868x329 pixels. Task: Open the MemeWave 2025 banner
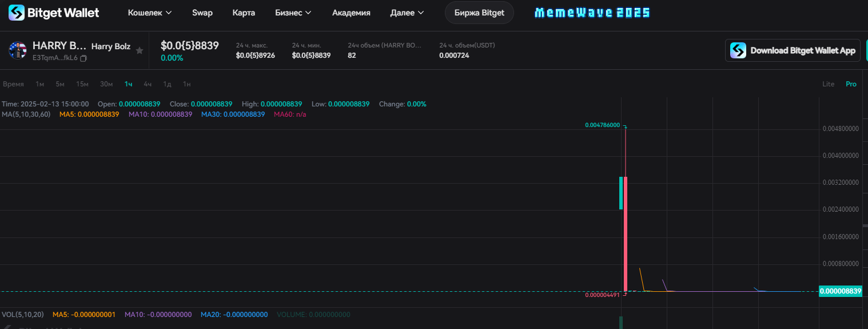coord(592,13)
